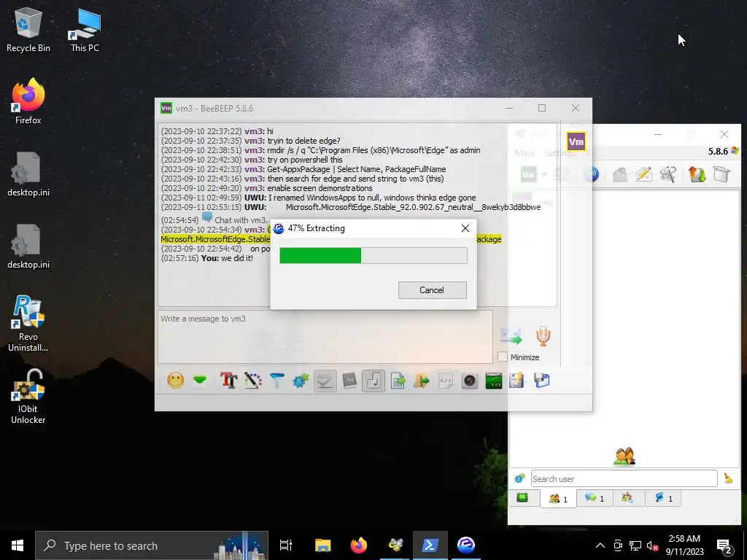Open Firefox desktop shortcut
This screenshot has height=560, width=747.
pos(28,101)
